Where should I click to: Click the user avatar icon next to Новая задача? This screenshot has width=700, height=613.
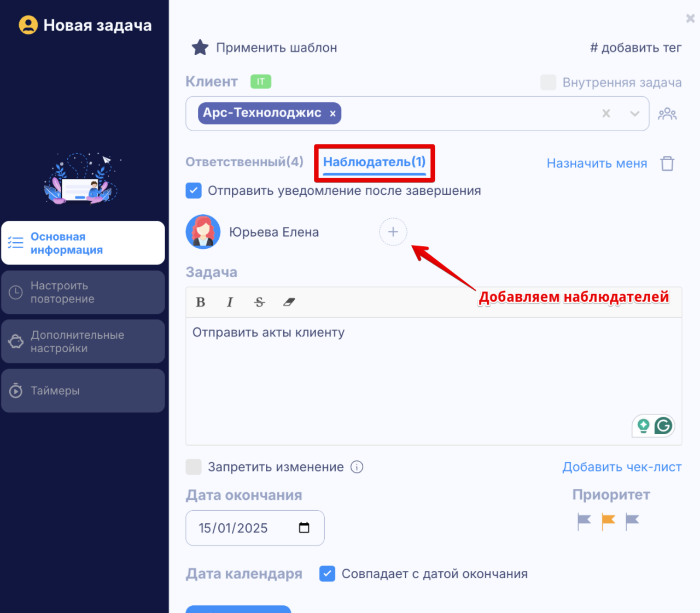click(28, 25)
